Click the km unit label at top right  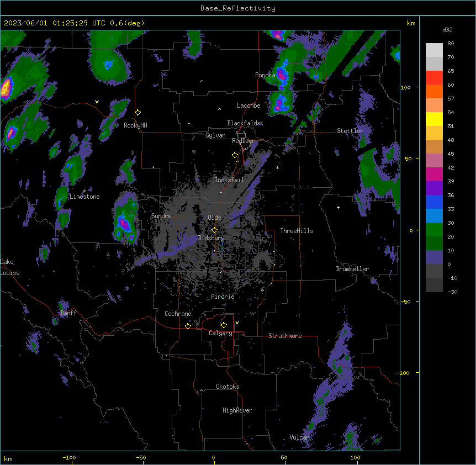tap(411, 23)
